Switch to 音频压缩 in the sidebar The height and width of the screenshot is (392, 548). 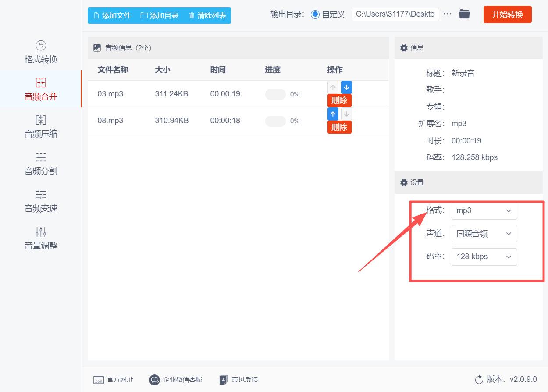[x=41, y=127]
